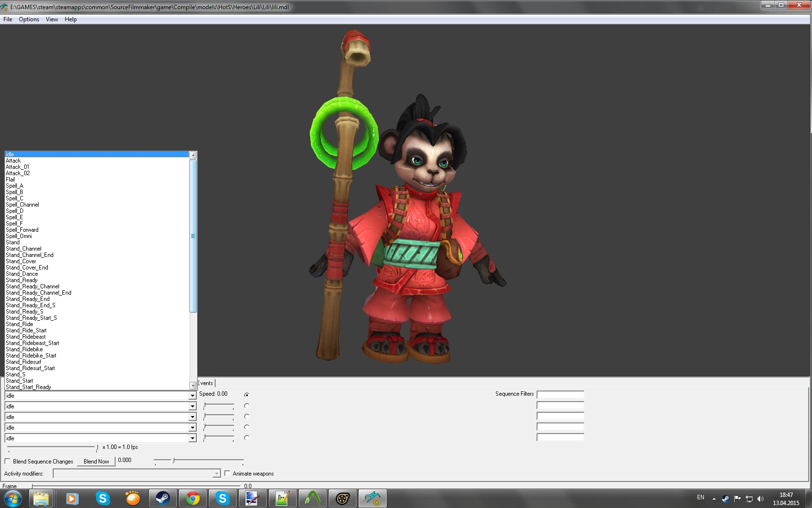This screenshot has height=508, width=812.
Task: Select the second sequence layer radio button
Action: pyautogui.click(x=246, y=405)
